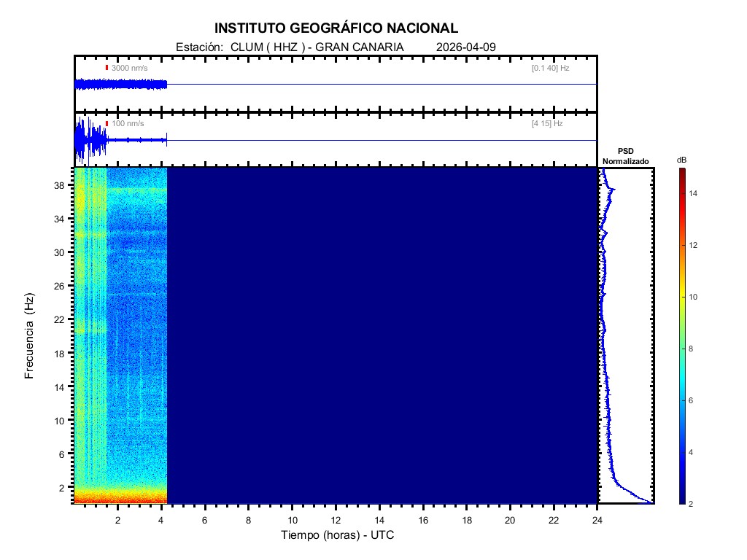The height and width of the screenshot is (560, 747).
Task: Click the PSD Normalizado heading
Action: 625,156
